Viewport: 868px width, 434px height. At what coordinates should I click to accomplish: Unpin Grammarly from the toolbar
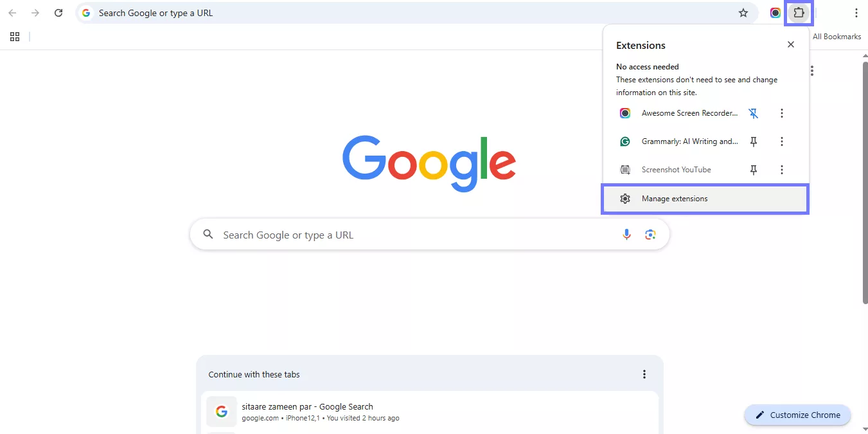click(x=753, y=141)
